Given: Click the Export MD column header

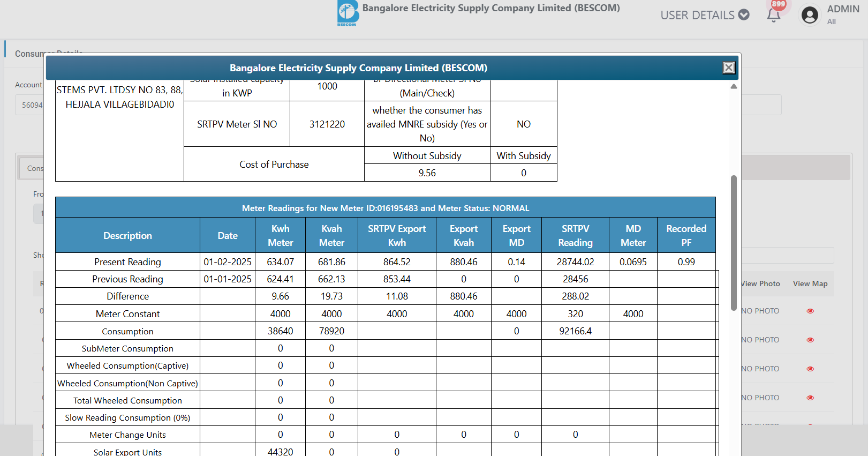Looking at the screenshot, I should pyautogui.click(x=516, y=235).
